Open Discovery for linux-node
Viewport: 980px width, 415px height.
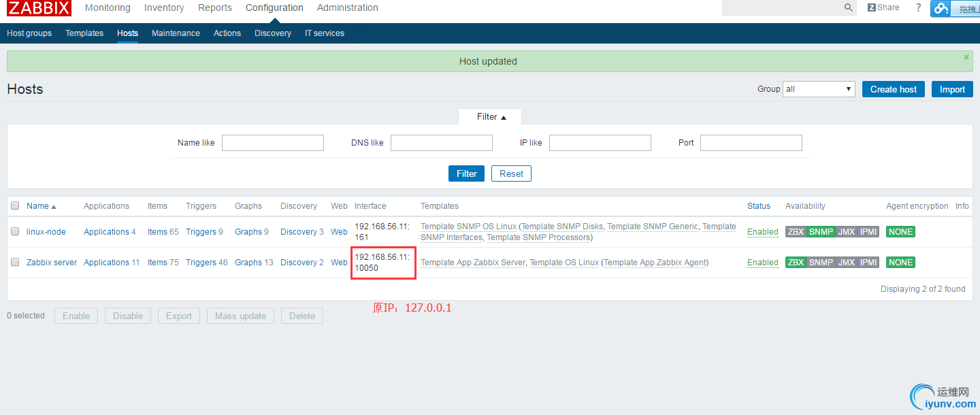click(299, 232)
